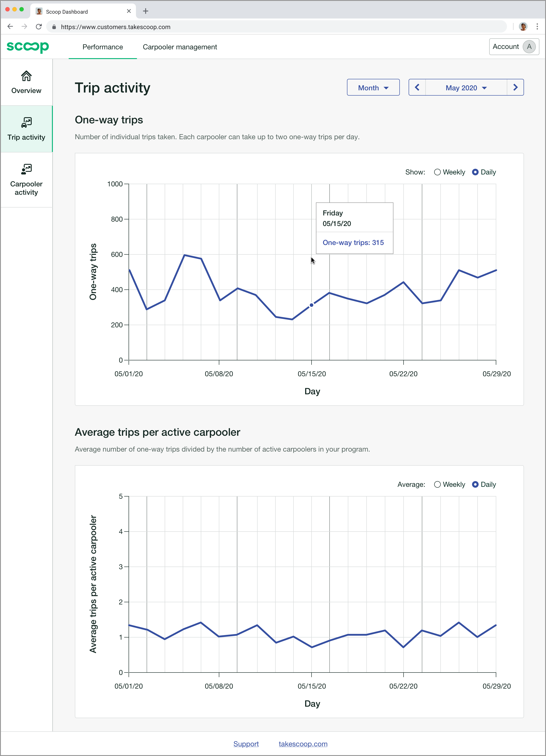Open the May 2020 date dropdown
Screen dimensions: 546x756
point(466,88)
